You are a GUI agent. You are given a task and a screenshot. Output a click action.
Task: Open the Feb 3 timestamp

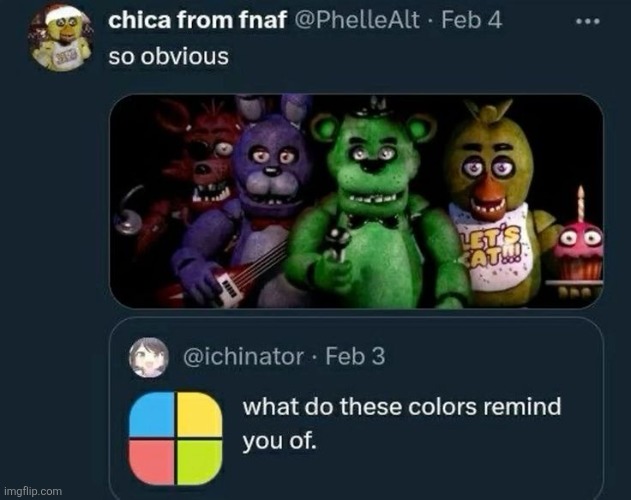(355, 357)
